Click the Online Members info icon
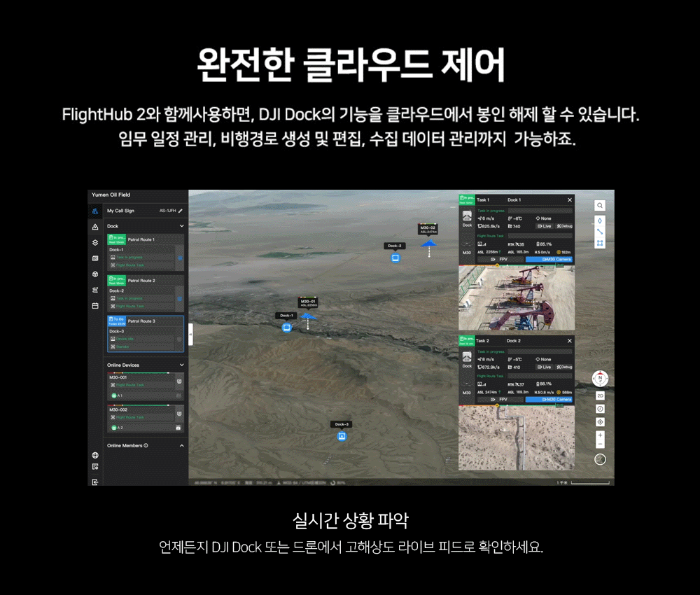700x595 pixels. tap(146, 445)
